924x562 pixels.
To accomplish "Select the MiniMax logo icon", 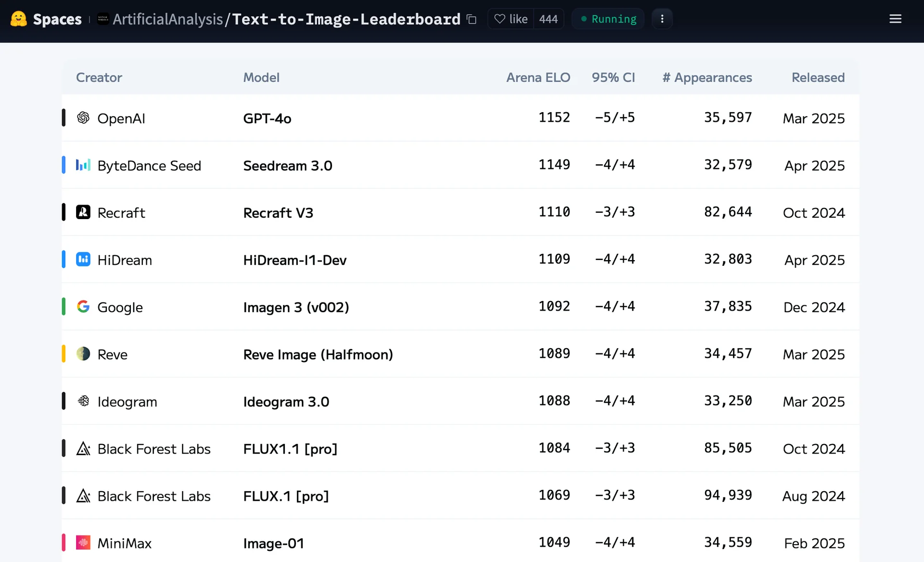I will click(x=83, y=542).
